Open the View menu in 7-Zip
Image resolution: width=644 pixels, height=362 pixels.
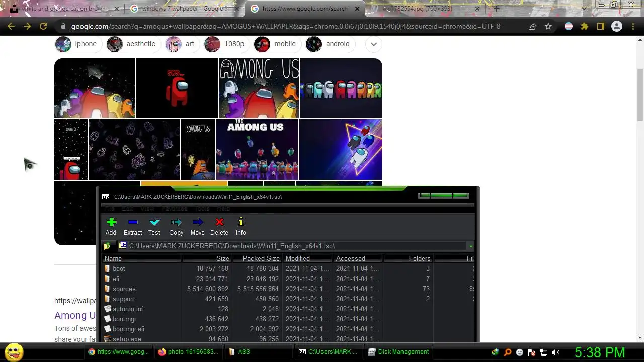(147, 208)
